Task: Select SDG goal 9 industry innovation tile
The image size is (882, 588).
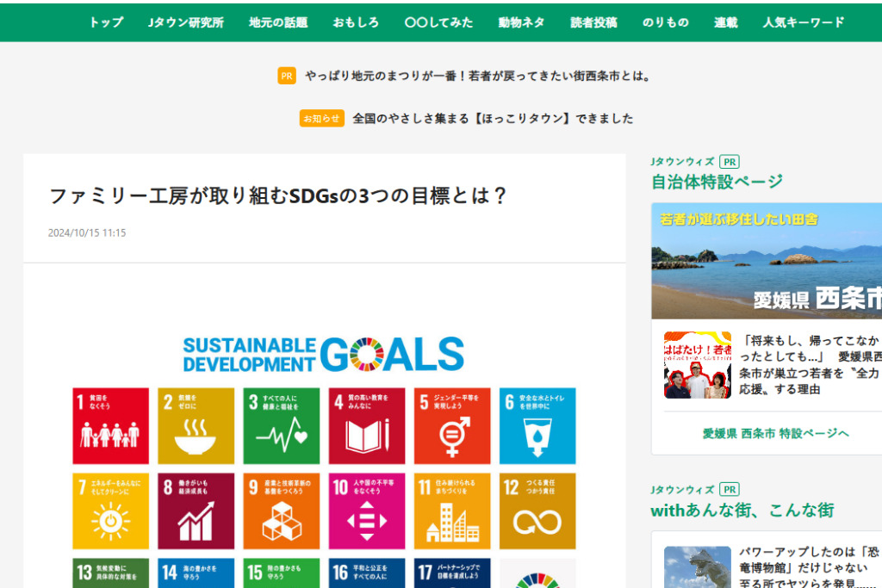Action: (x=282, y=511)
